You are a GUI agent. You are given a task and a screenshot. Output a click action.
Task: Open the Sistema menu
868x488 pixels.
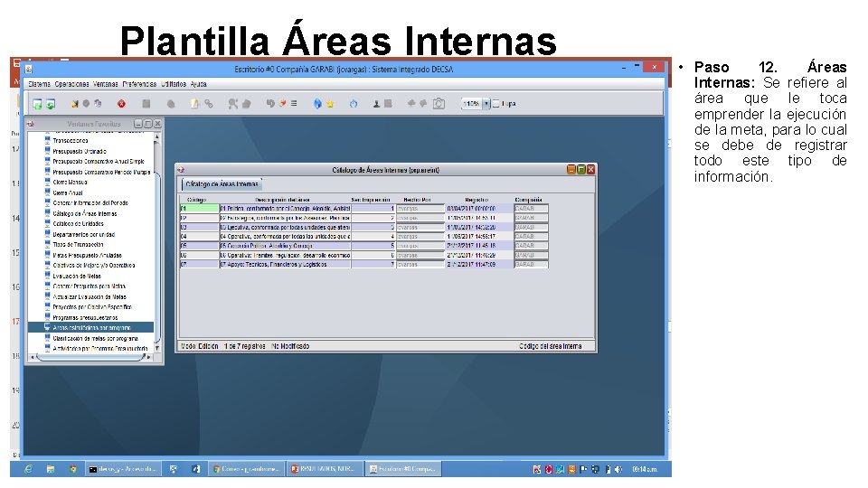pos(39,84)
